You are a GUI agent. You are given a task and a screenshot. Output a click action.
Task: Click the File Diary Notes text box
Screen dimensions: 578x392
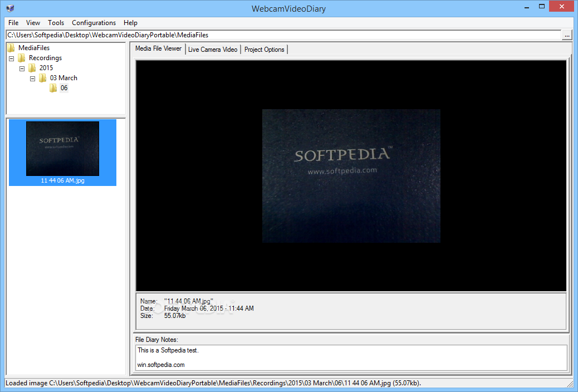coord(351,357)
